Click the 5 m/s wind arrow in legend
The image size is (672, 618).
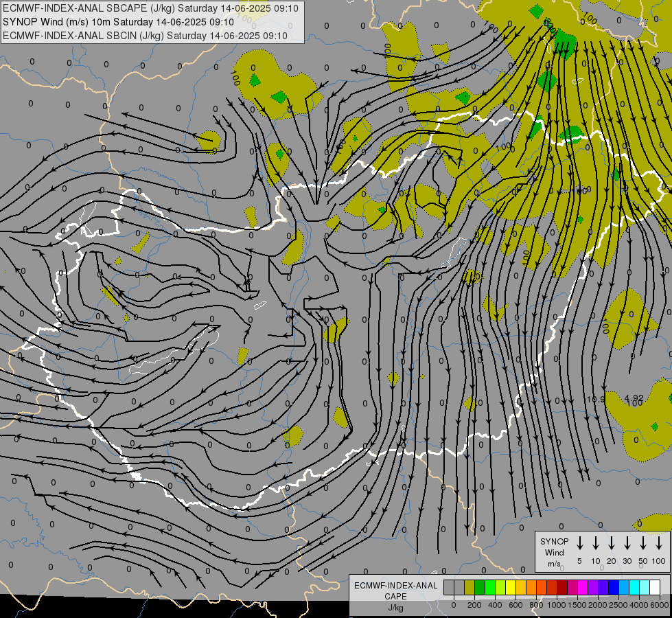tap(579, 543)
